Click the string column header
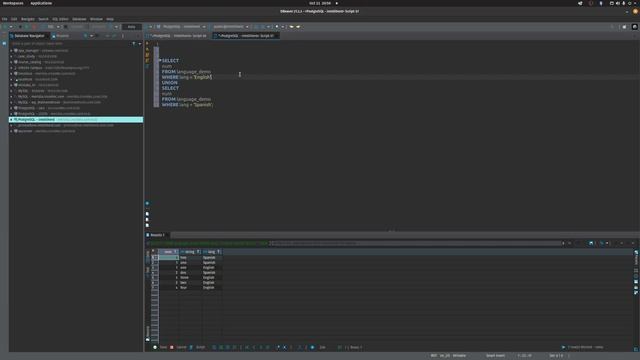This screenshot has height=360, width=640. click(190, 252)
